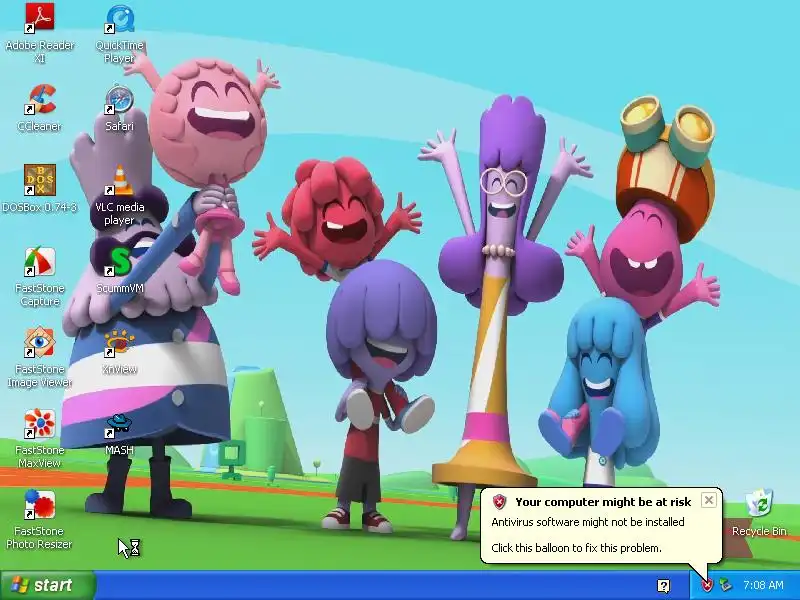Click the help question mark taskbar icon
This screenshot has width=800, height=600.
point(663,586)
